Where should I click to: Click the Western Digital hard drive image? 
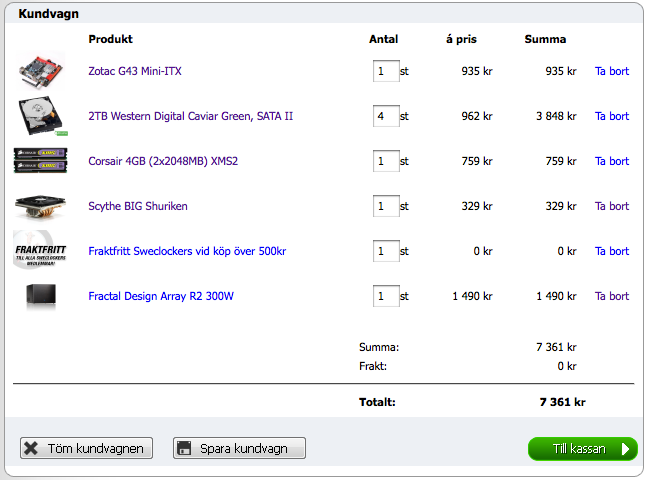coord(41,117)
